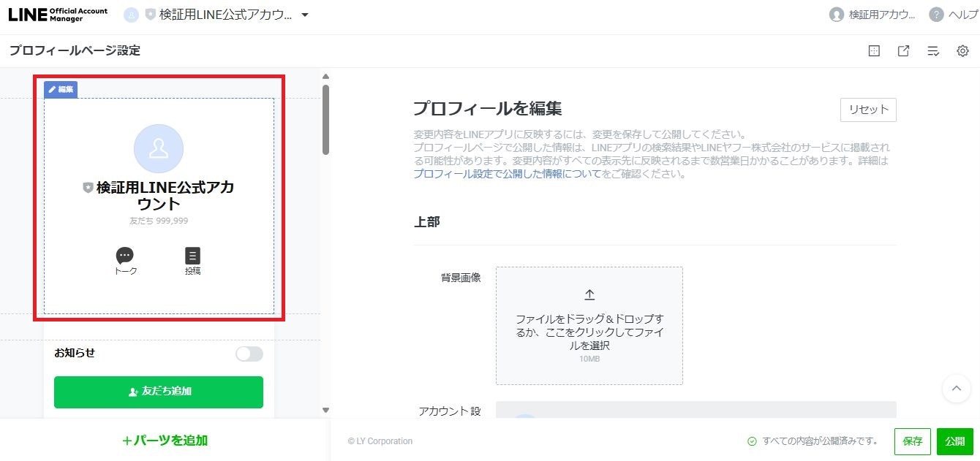Click the preview scrollbar down arrow

point(326,411)
